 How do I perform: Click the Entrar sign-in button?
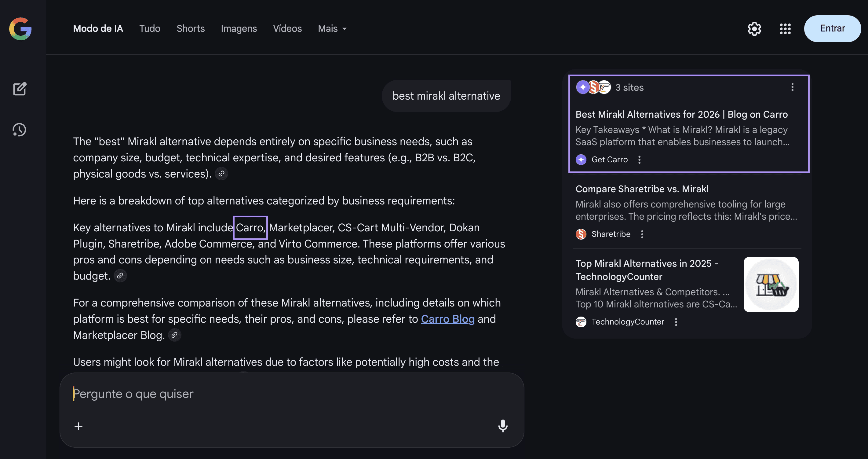(832, 29)
